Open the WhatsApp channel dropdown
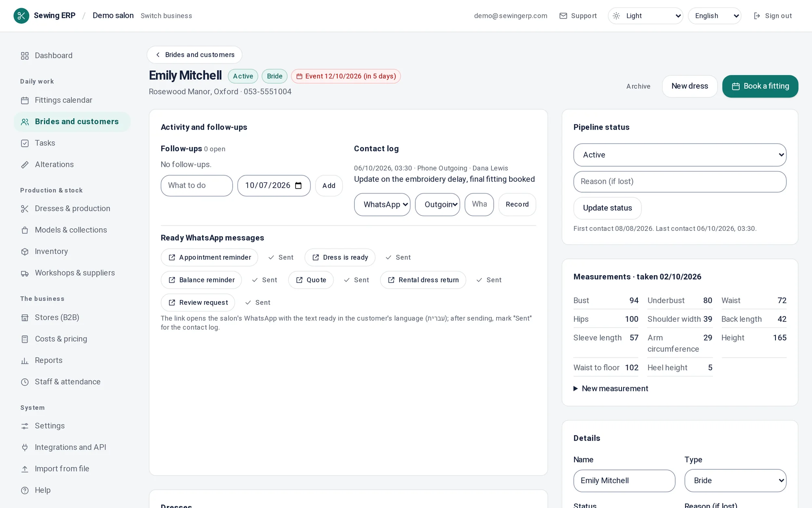The image size is (812, 508). point(382,204)
